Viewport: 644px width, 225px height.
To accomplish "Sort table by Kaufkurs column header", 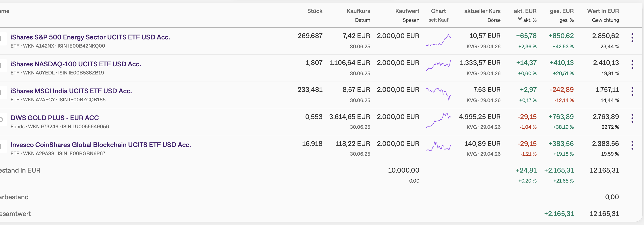I will point(358,11).
